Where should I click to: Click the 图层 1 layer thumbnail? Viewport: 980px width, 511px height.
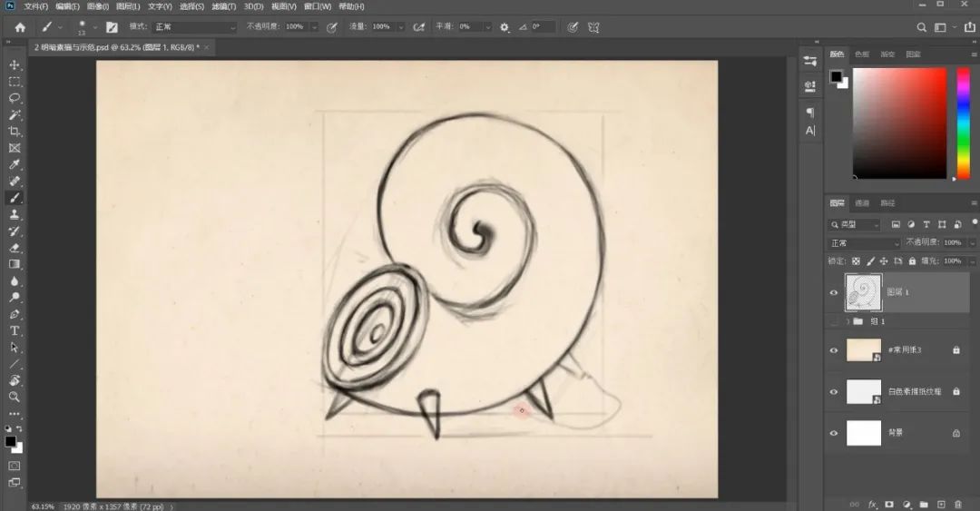click(863, 293)
